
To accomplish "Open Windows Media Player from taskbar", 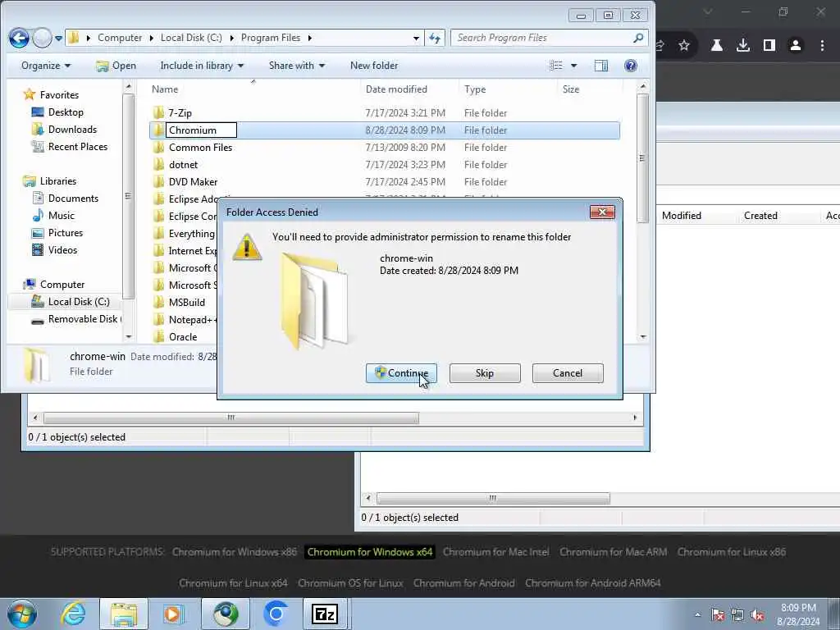I will click(173, 614).
